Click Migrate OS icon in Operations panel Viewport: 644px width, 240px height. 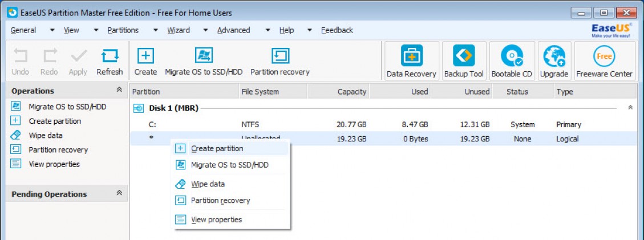(x=15, y=107)
